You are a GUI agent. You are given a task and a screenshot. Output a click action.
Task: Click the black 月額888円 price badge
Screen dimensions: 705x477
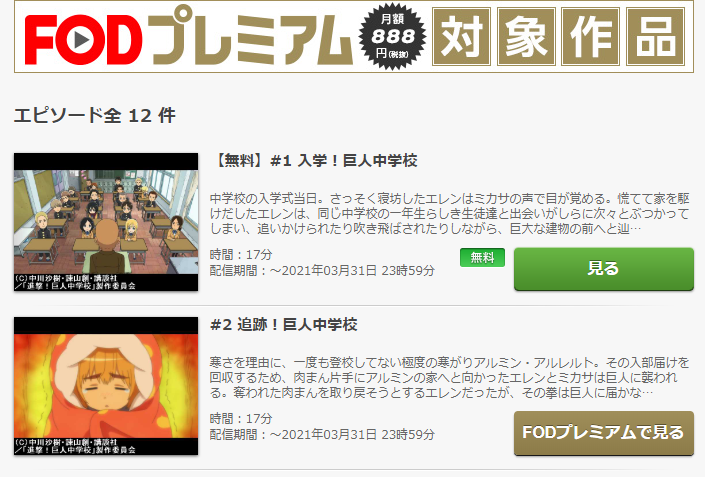click(393, 37)
